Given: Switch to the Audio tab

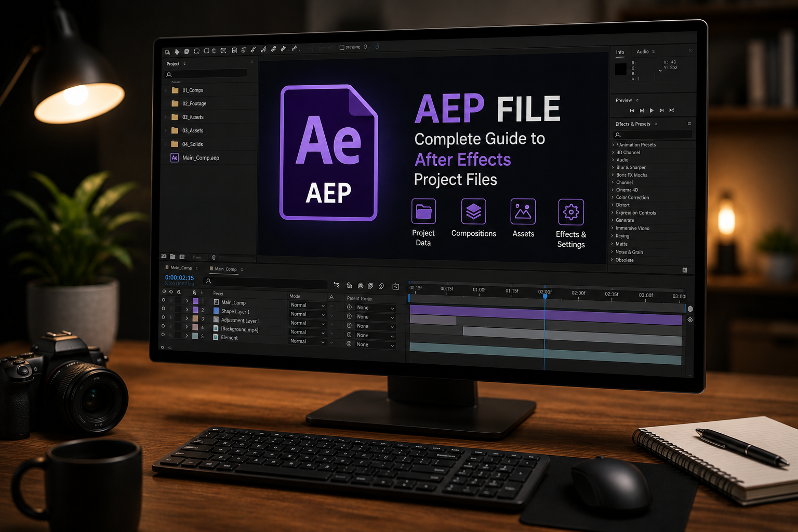Looking at the screenshot, I should (643, 51).
